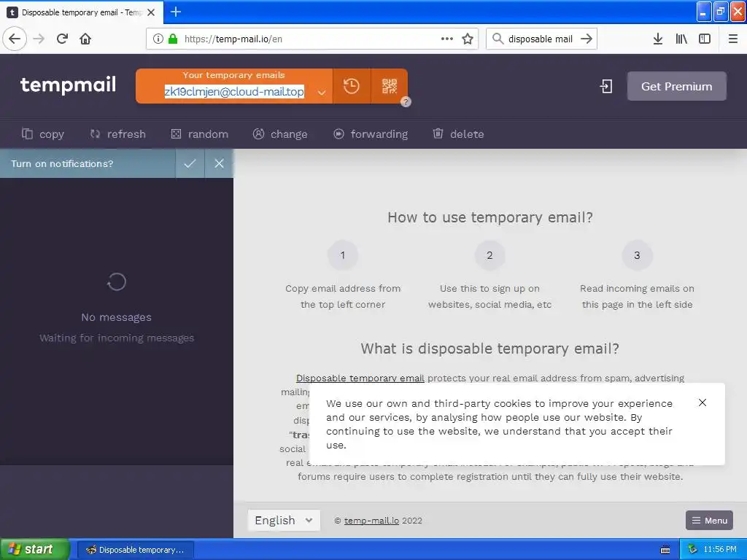Screen dimensions: 747x560
Task: Click the search magnifier icon
Action: coord(498,39)
